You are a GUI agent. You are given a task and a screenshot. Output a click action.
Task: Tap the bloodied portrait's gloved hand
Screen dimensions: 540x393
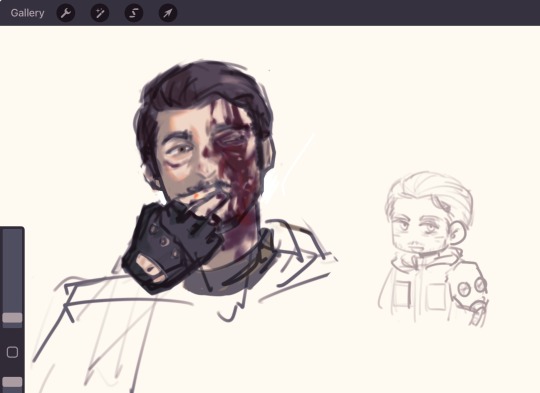pyautogui.click(x=172, y=247)
